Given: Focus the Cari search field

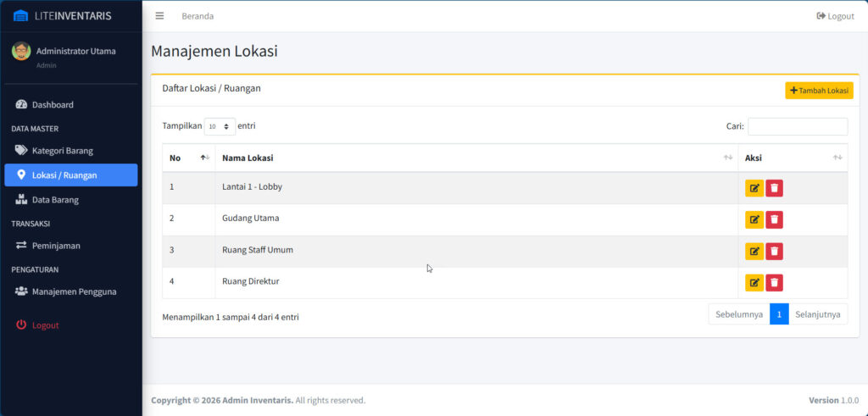Looking at the screenshot, I should coord(797,126).
